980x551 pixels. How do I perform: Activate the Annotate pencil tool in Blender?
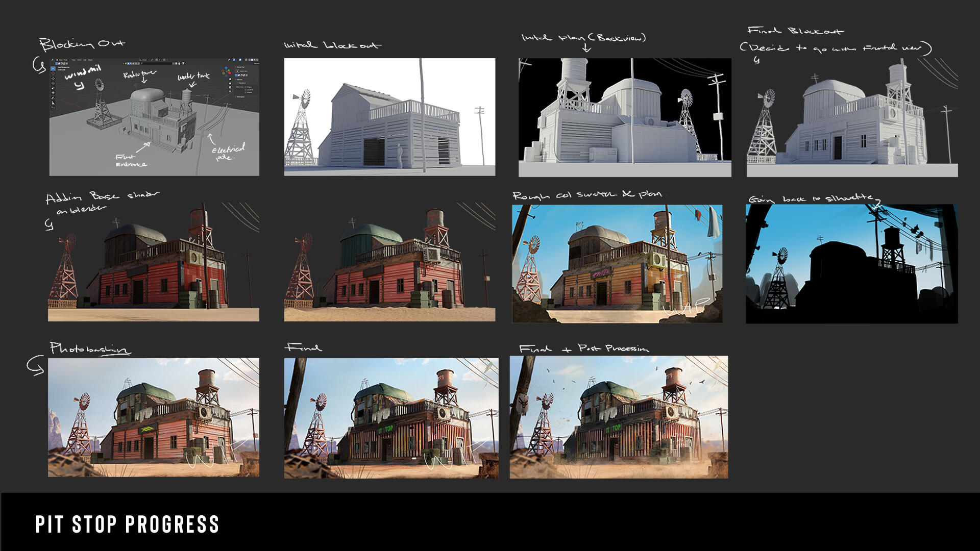pos(53,98)
